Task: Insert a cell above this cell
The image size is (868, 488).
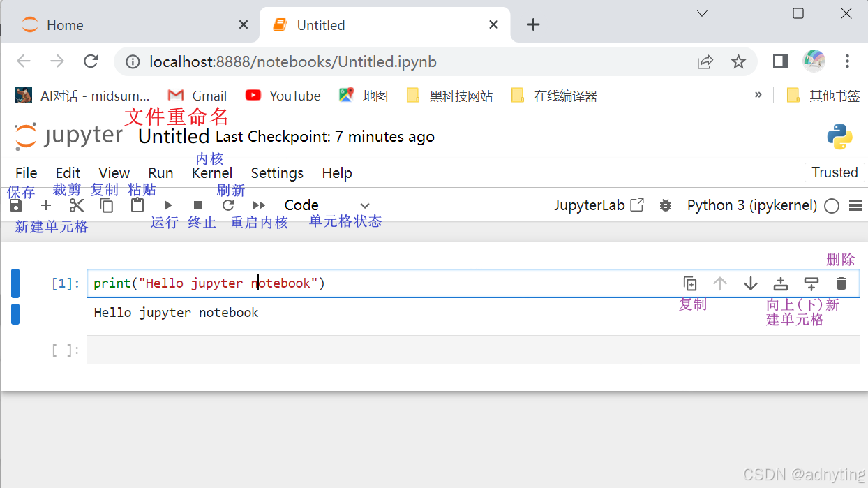Action: point(781,283)
